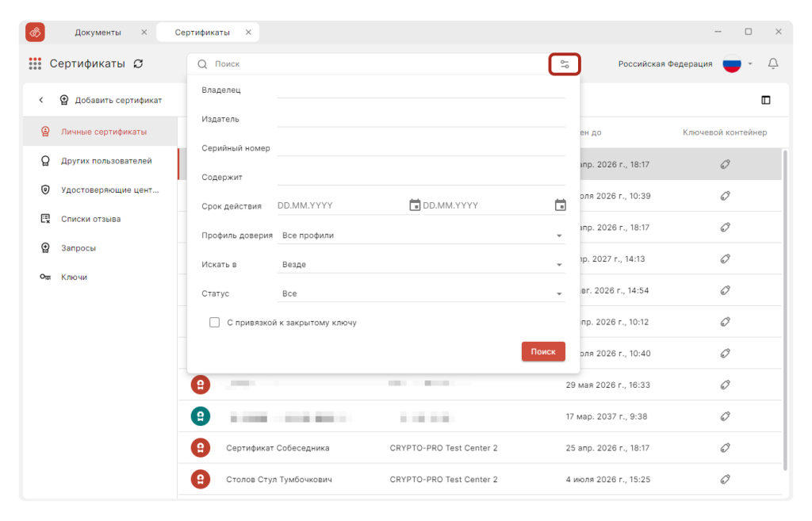Click key icon for Сертификат Собеседника row
Viewport: 812px width, 521px height.
tap(725, 448)
